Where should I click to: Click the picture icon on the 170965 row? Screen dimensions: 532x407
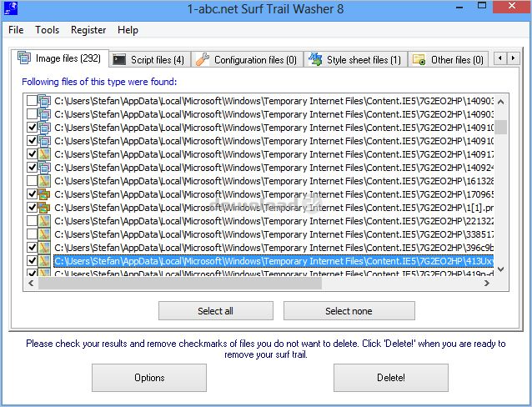point(44,194)
